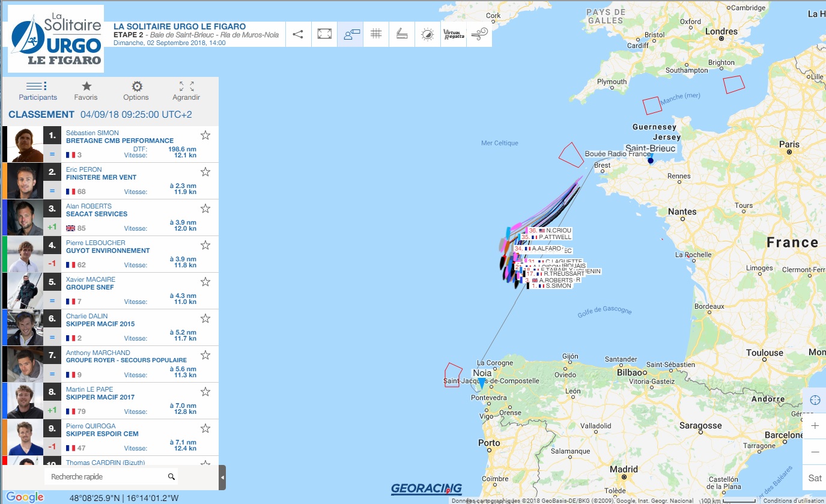This screenshot has width=826, height=504.
Task: Open Pierre QUIROGA's portrait photo
Action: [25, 437]
